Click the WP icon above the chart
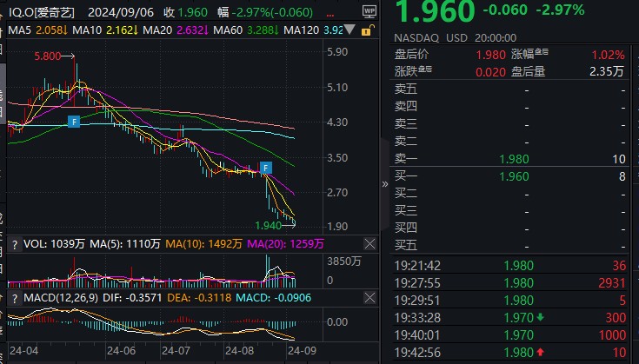The height and width of the screenshot is (364, 639). tap(369, 11)
